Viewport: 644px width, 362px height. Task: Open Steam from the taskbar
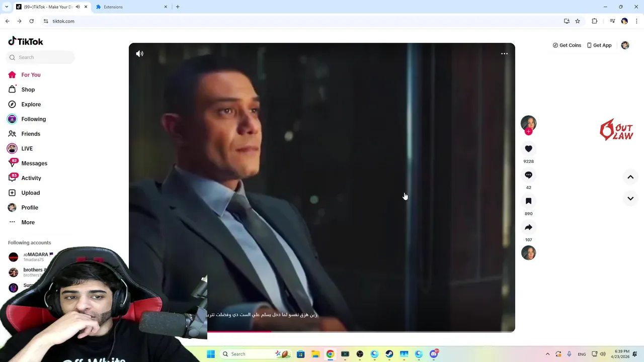point(389,354)
